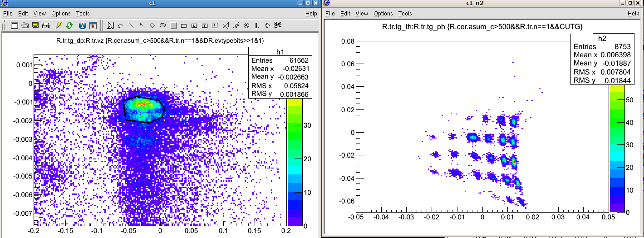
Task: Open the Tools menu in c1 window
Action: click(83, 14)
